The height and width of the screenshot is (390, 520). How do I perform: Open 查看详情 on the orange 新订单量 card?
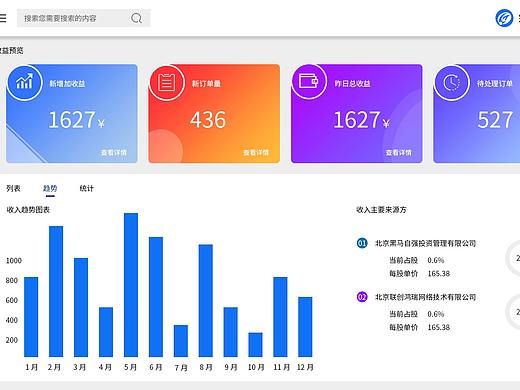click(x=256, y=152)
